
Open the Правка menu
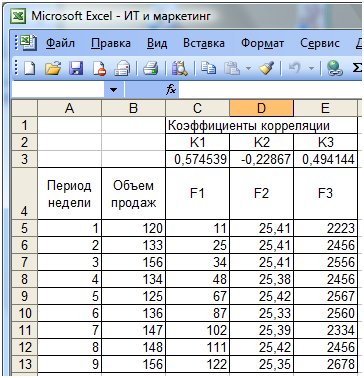[111, 43]
